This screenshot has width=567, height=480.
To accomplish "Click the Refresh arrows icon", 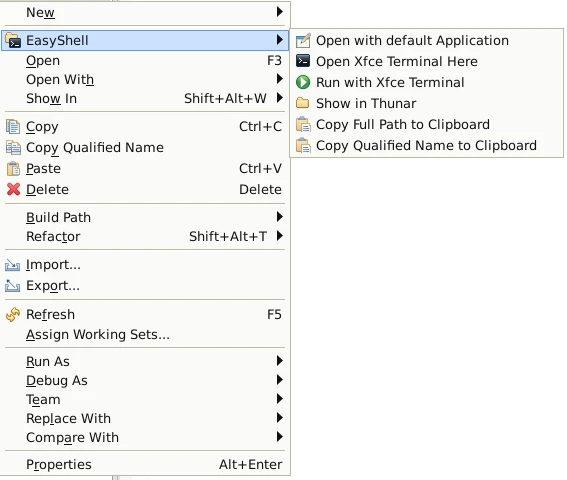I will 13,314.
